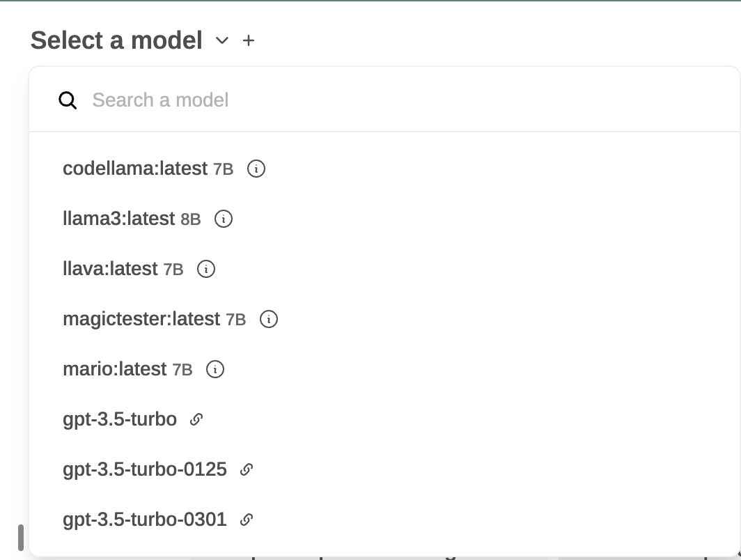The height and width of the screenshot is (560, 741).
Task: Click info icon next to mario:latest
Action: (x=215, y=369)
